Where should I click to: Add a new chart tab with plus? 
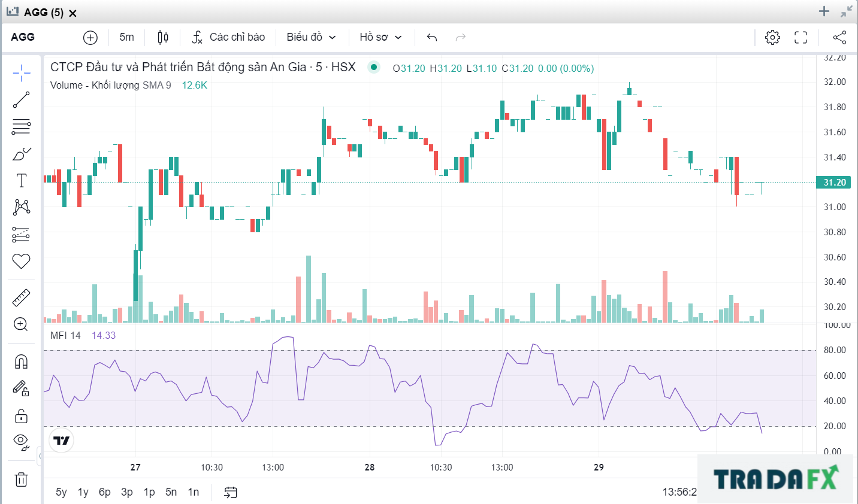pyautogui.click(x=824, y=11)
